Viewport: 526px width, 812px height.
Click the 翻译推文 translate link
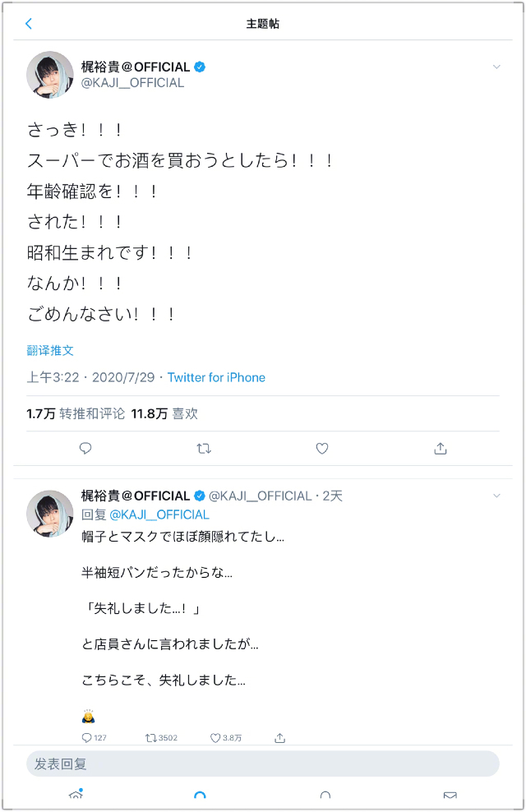pos(50,350)
